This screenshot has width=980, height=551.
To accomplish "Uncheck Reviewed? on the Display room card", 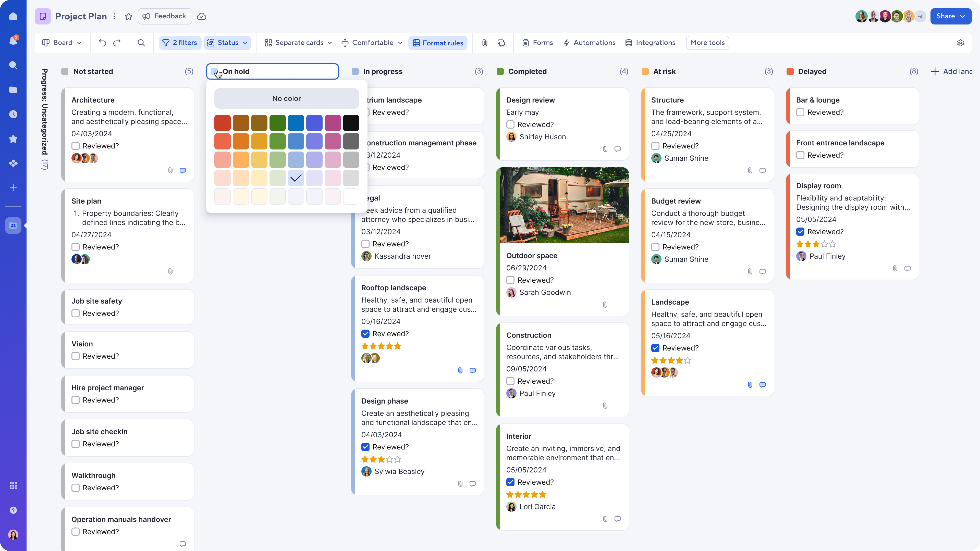I will [800, 232].
